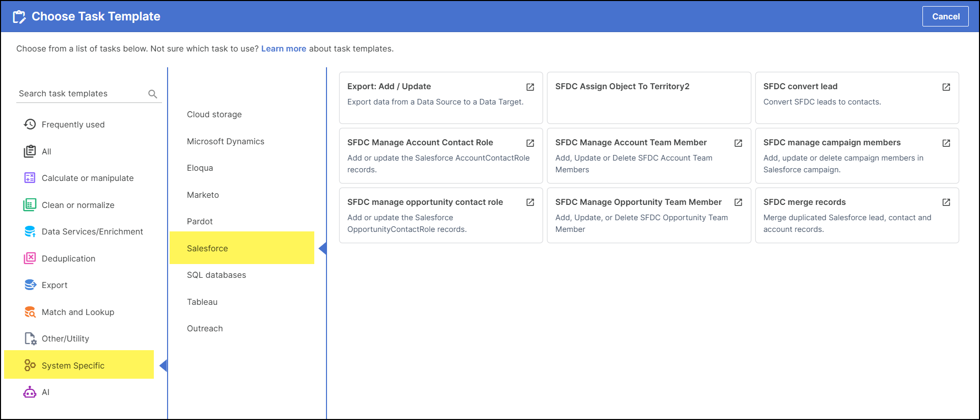Pick the SFDC merge records template title

(x=804, y=202)
